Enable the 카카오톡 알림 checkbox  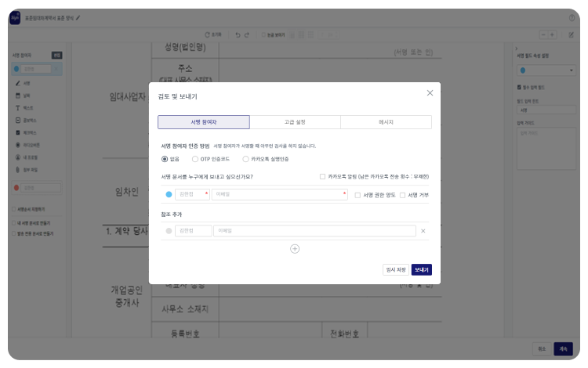pyautogui.click(x=323, y=177)
